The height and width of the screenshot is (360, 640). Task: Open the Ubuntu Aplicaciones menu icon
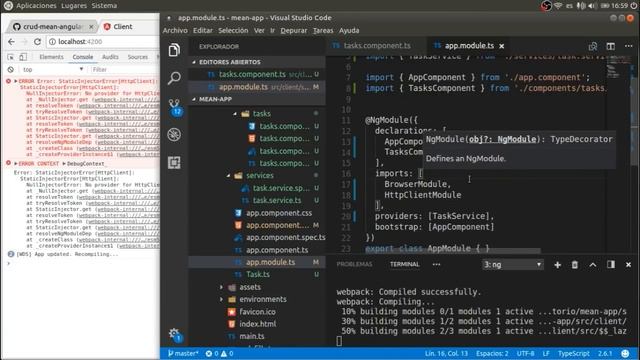8,6
